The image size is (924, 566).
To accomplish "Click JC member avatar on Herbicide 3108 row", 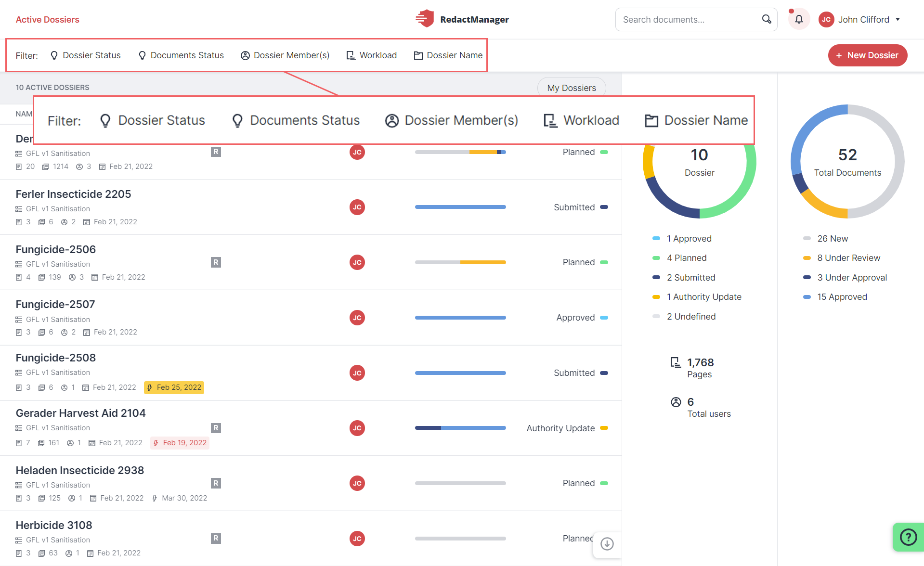I will [x=357, y=539].
